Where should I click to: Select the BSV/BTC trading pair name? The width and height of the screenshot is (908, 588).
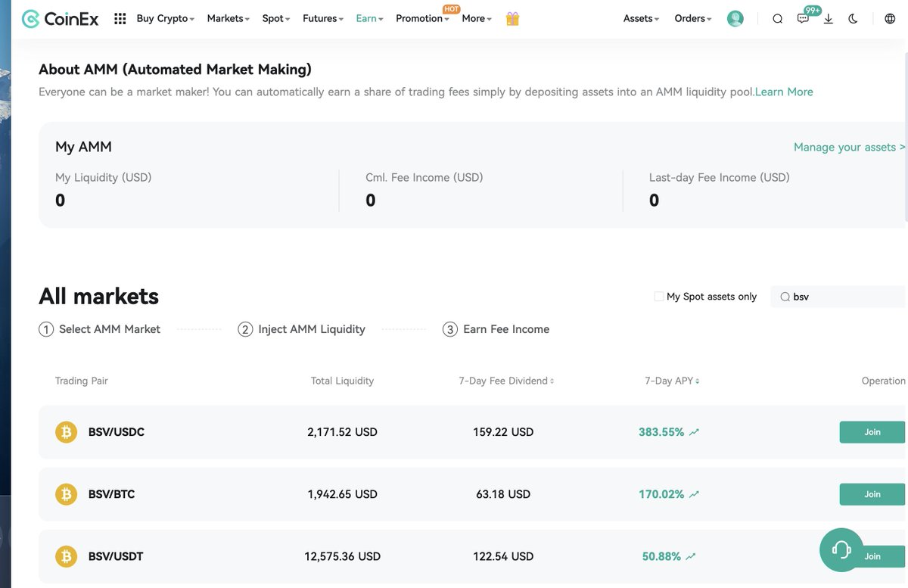111,494
